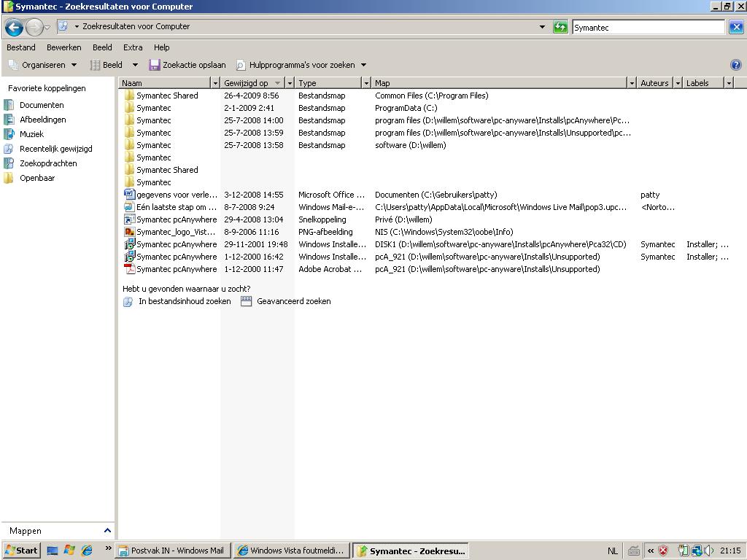Open the Bestand menu
The image size is (747, 560).
(21, 47)
